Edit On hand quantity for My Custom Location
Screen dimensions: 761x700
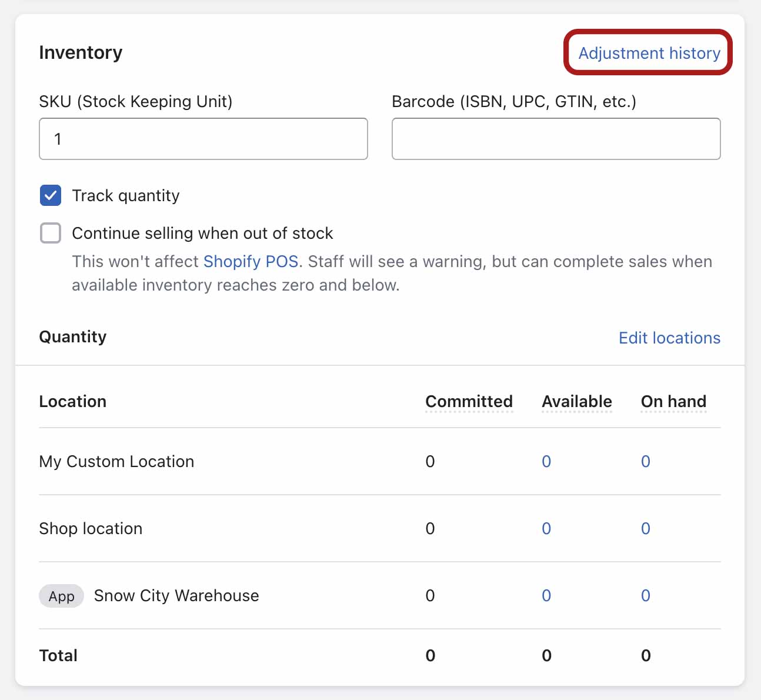coord(646,461)
